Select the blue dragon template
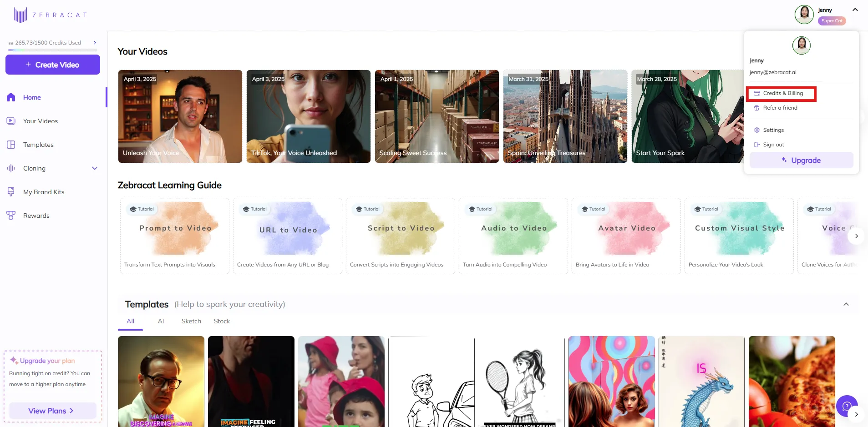Image resolution: width=868 pixels, height=427 pixels. click(702, 382)
